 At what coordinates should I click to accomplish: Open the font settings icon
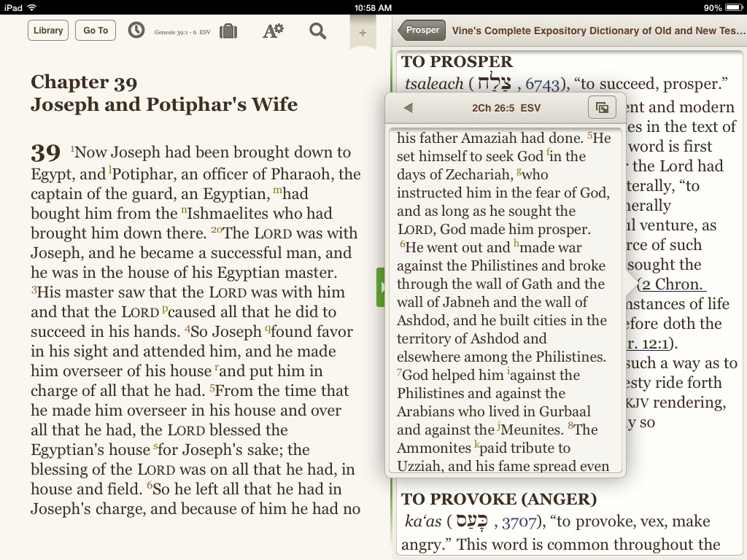pyautogui.click(x=273, y=31)
